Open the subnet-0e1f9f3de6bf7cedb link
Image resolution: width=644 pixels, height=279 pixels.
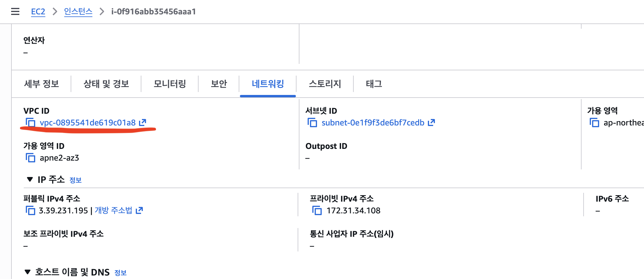373,123
